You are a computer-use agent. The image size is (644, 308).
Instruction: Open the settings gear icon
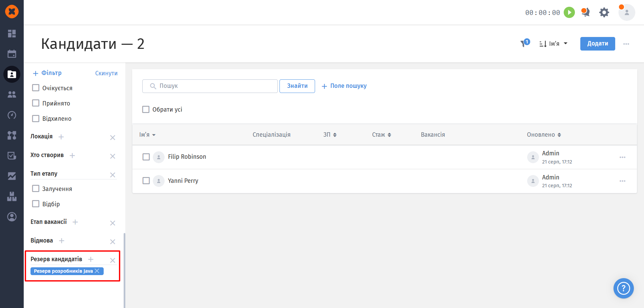pos(604,13)
